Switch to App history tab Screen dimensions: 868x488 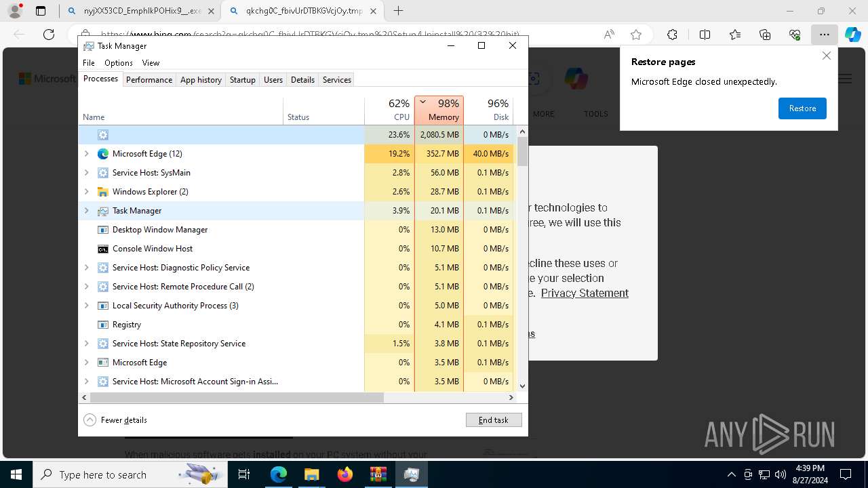coord(201,79)
